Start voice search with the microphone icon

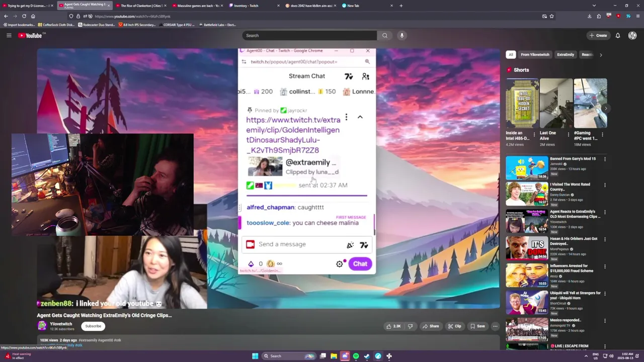click(401, 35)
